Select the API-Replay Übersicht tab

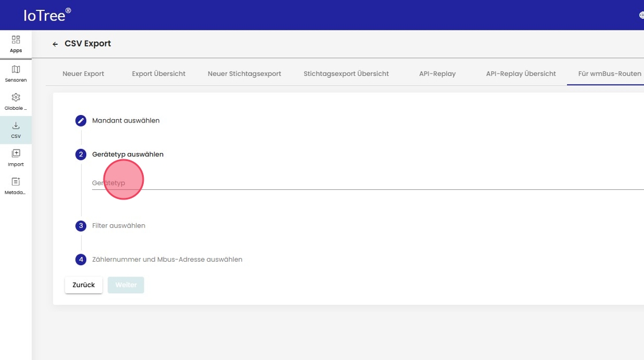coord(520,74)
